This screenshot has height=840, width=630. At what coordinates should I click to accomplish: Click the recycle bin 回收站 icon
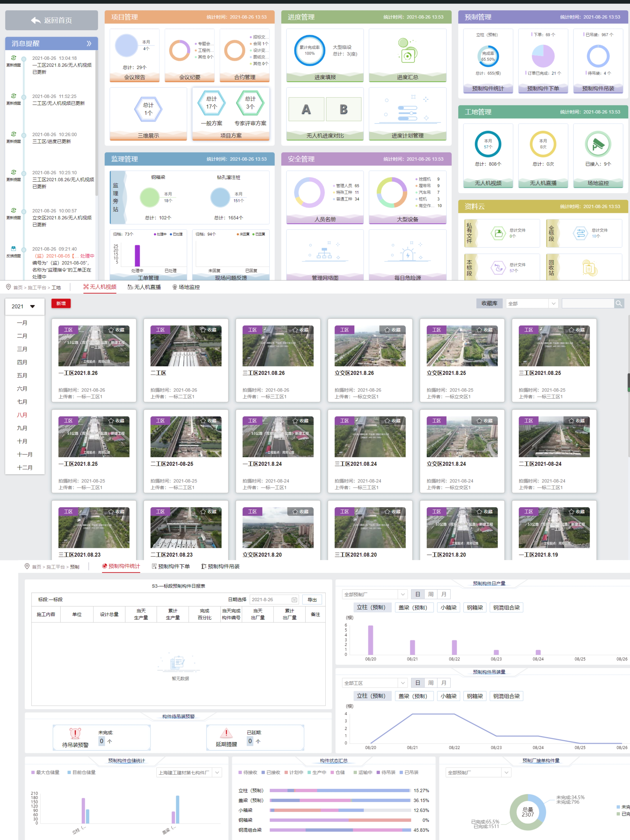(x=589, y=268)
